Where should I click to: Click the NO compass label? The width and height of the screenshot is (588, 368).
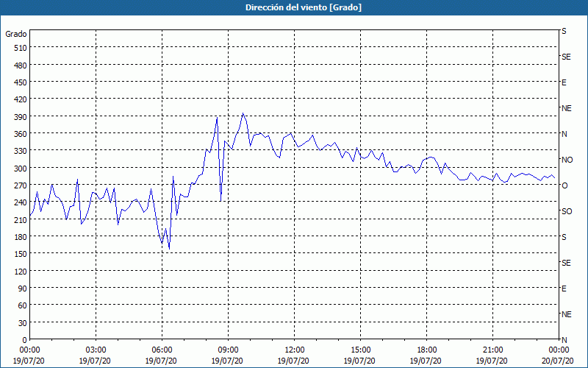click(x=567, y=160)
